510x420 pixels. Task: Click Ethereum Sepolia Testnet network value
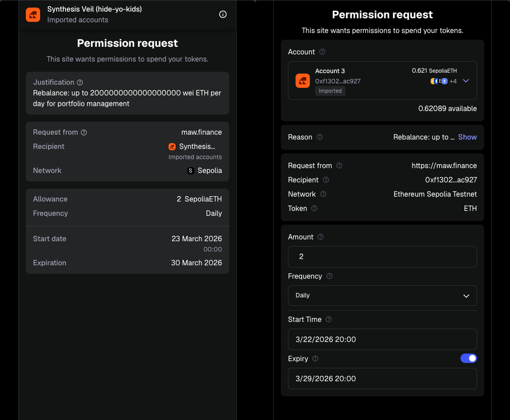(x=435, y=194)
